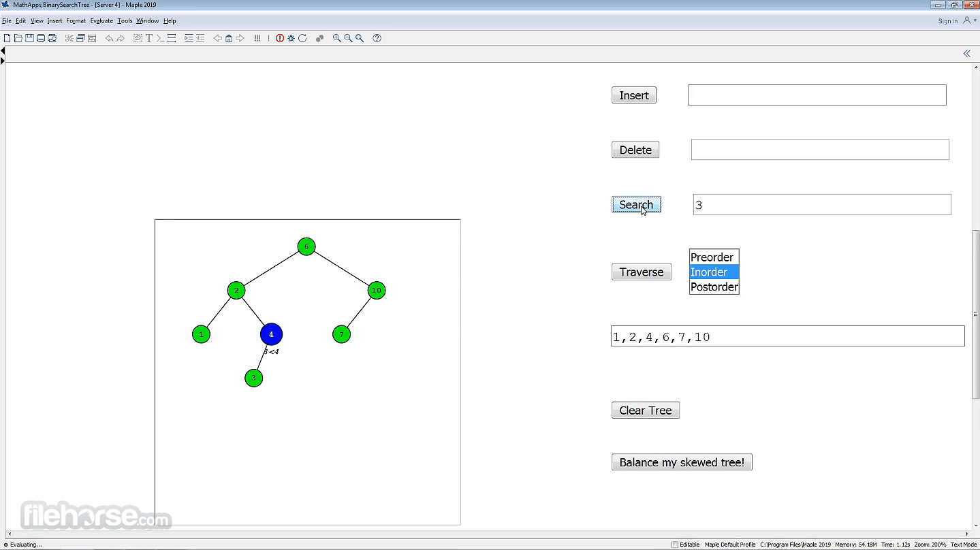Open the Format menu

pyautogui.click(x=76, y=21)
